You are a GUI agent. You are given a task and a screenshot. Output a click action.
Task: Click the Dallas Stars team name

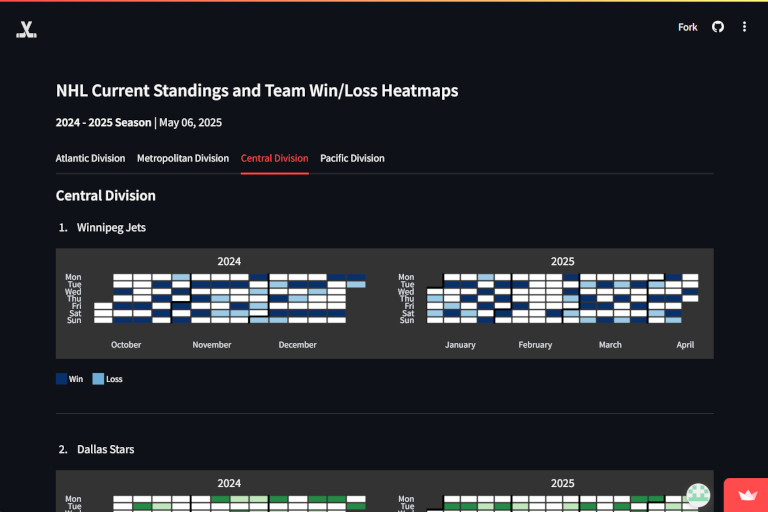(105, 449)
